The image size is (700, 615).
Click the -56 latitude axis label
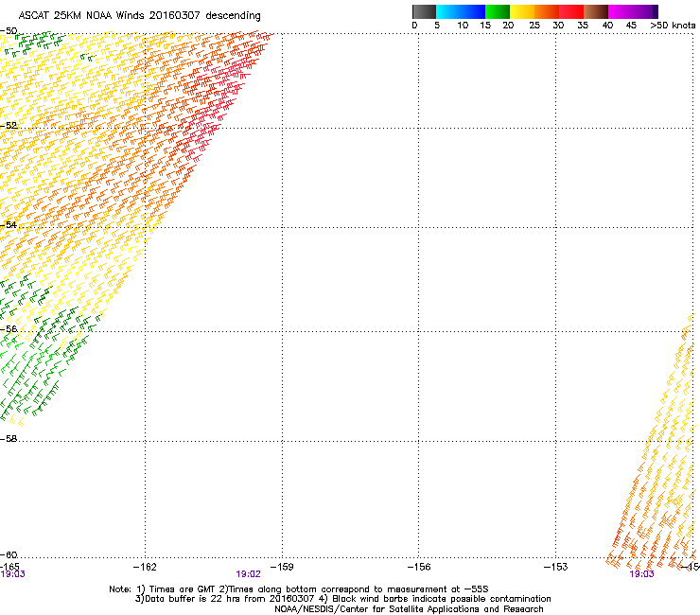(x=9, y=328)
